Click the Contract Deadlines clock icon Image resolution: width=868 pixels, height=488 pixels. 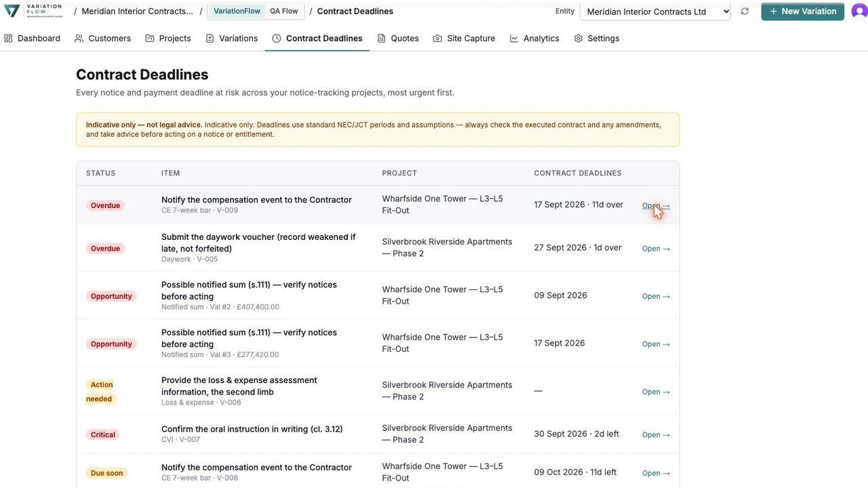[277, 39]
